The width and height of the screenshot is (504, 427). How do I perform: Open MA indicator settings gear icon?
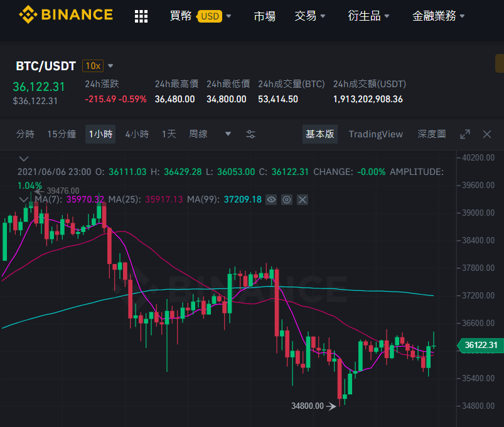tap(287, 199)
